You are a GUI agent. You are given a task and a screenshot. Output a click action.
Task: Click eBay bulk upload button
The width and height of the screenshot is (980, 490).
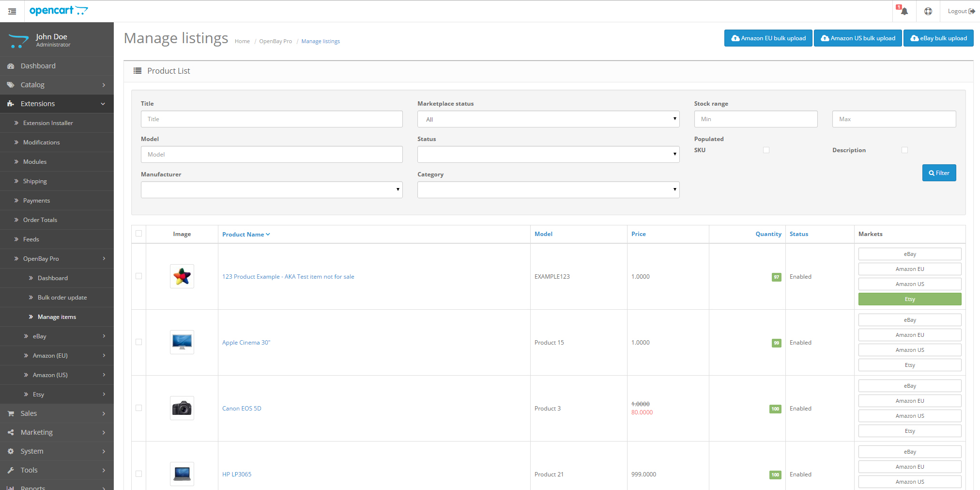(938, 38)
